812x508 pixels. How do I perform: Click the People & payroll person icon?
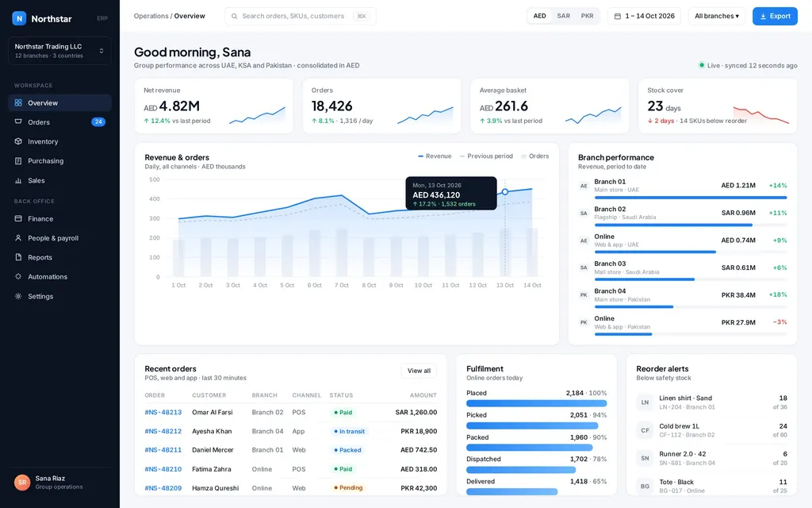tap(18, 238)
